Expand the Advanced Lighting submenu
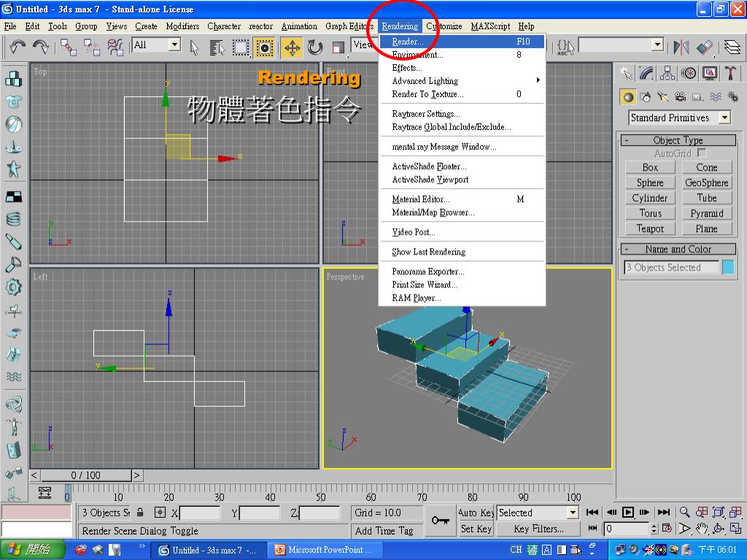This screenshot has height=560, width=747. [x=462, y=81]
